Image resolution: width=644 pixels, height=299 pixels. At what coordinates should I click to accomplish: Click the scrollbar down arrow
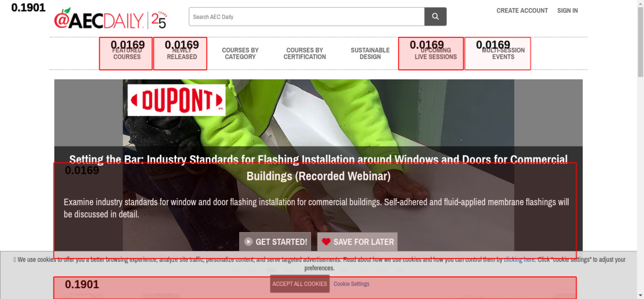[640, 295]
